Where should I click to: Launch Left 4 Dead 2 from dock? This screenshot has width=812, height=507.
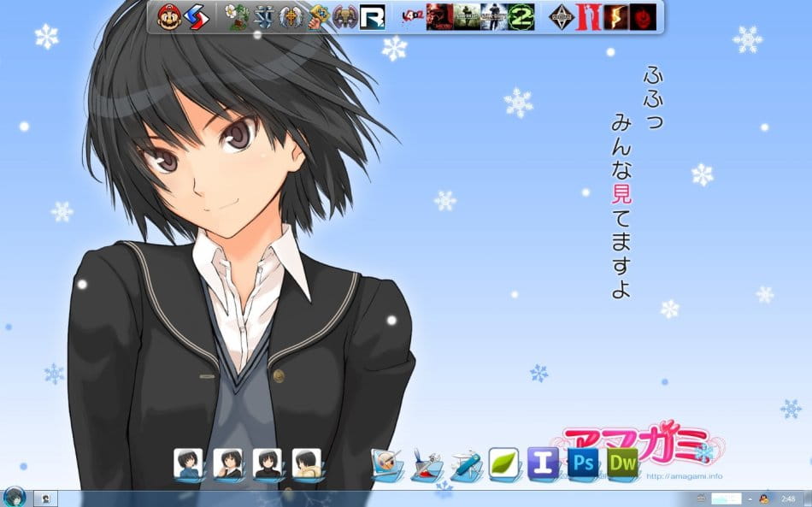tap(412, 17)
